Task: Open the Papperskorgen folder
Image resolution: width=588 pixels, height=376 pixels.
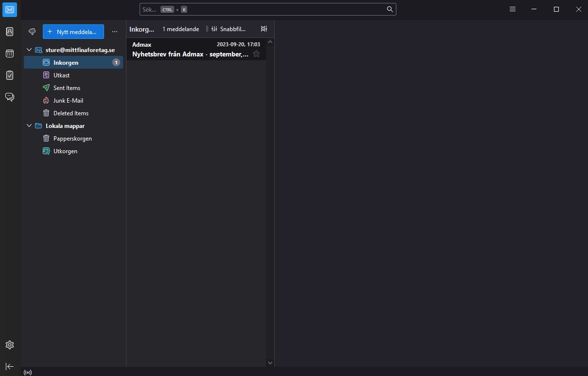Action: pyautogui.click(x=73, y=139)
